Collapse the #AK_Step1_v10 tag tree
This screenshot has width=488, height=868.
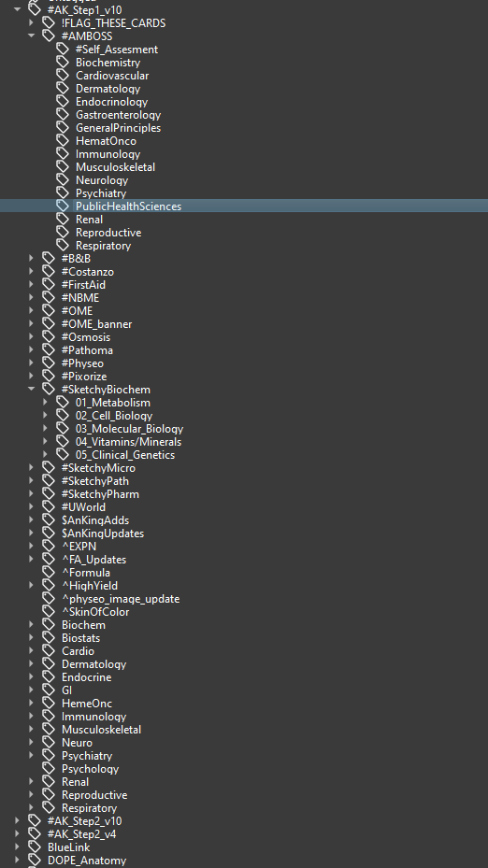tap(17, 9)
